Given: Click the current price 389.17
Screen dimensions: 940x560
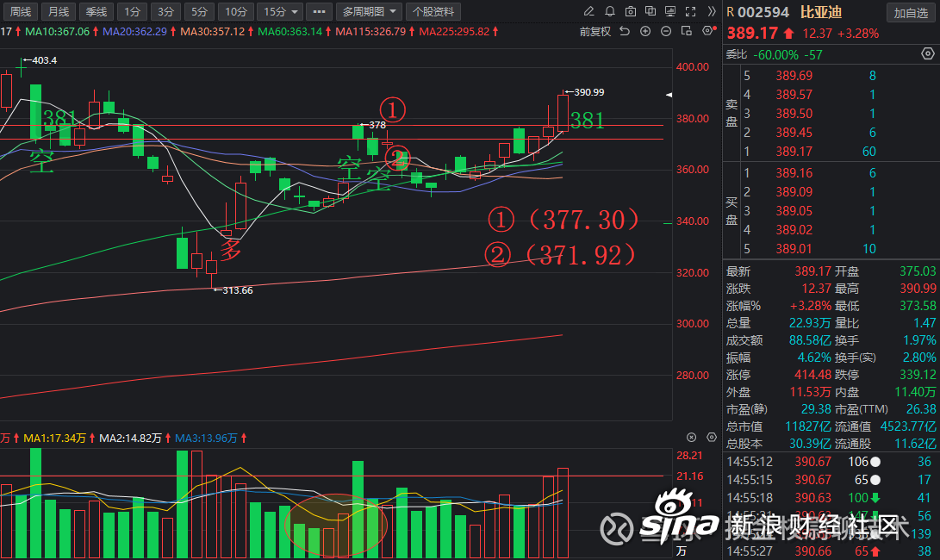Looking at the screenshot, I should tap(752, 34).
